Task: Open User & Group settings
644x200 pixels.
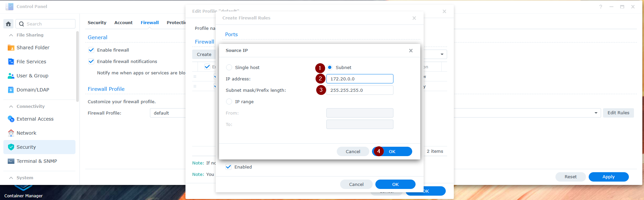Action: (32, 76)
